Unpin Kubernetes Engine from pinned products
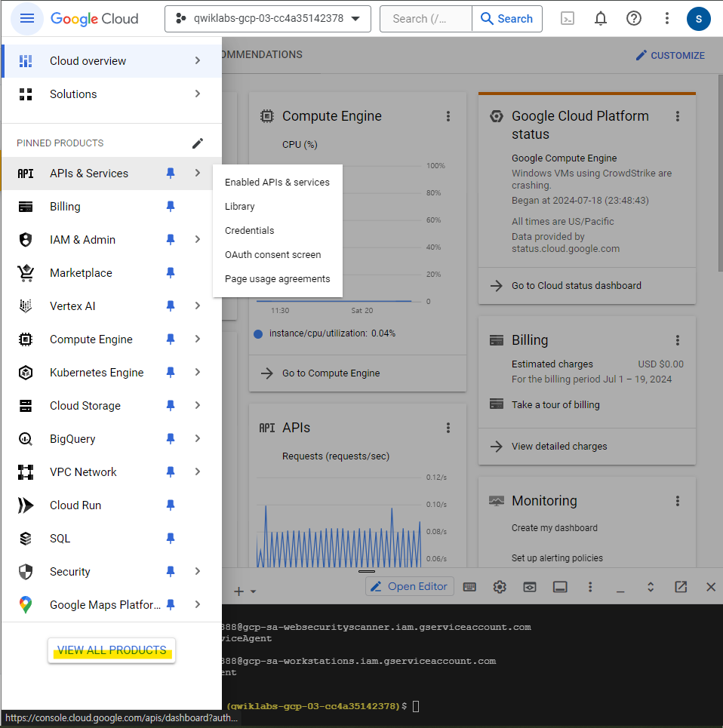 pyautogui.click(x=171, y=373)
